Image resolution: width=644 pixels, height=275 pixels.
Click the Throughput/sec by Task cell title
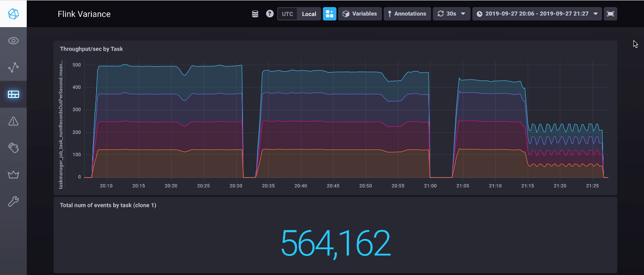pyautogui.click(x=91, y=49)
